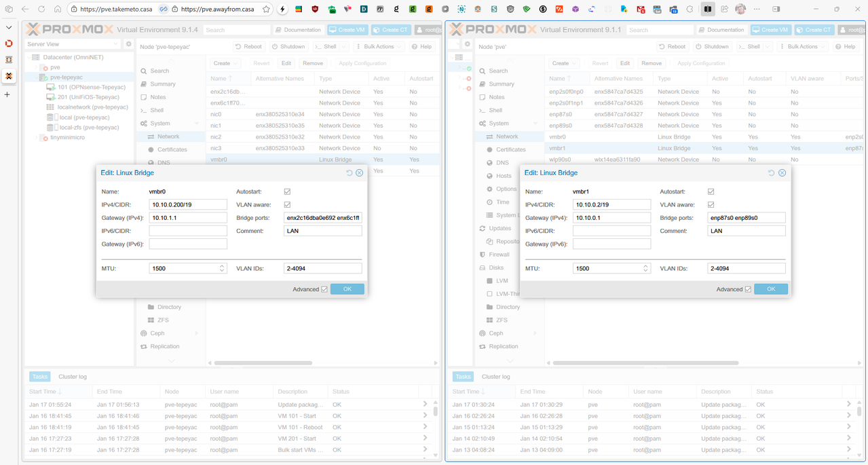The image size is (868, 465).
Task: Click OK in the vmbr1 dialog
Action: click(771, 289)
